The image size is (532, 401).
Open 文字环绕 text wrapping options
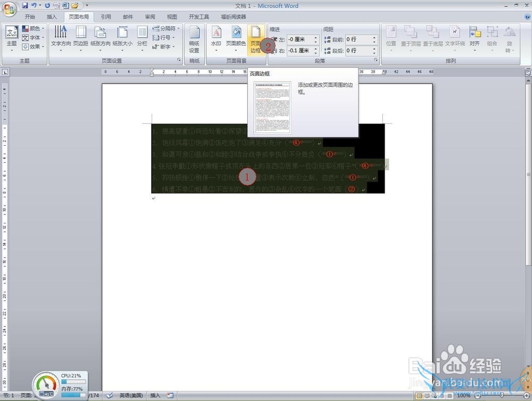click(x=455, y=39)
